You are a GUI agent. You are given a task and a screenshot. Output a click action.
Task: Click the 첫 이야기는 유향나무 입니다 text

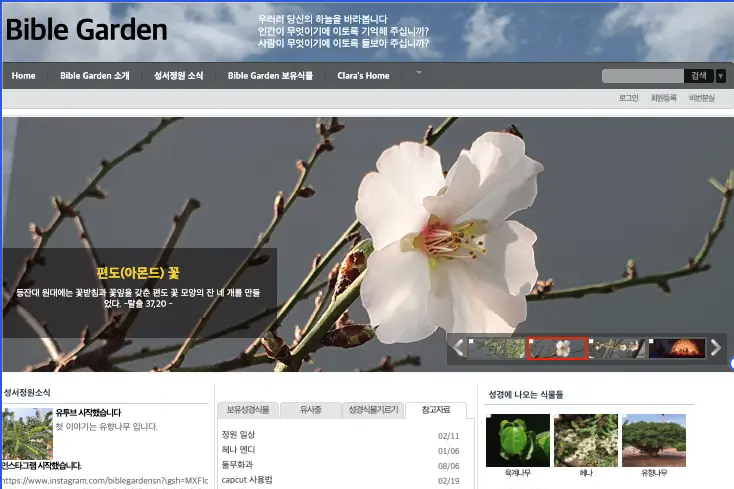pos(106,427)
